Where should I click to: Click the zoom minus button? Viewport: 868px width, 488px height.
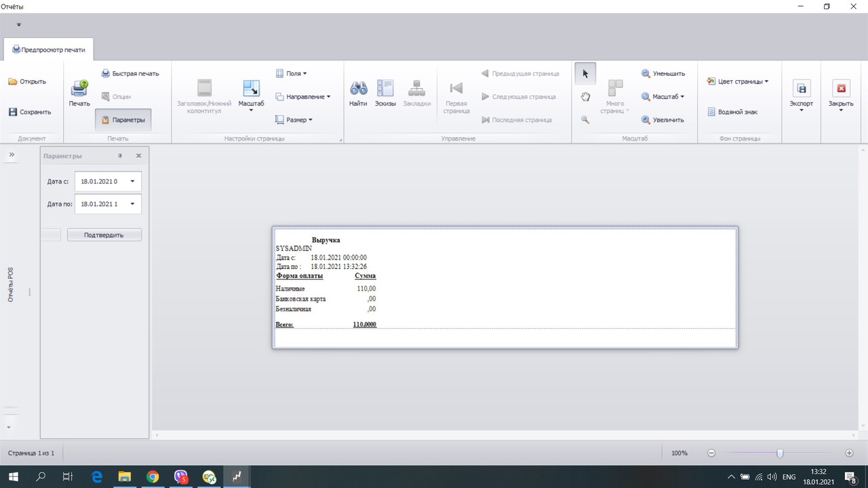pyautogui.click(x=711, y=453)
